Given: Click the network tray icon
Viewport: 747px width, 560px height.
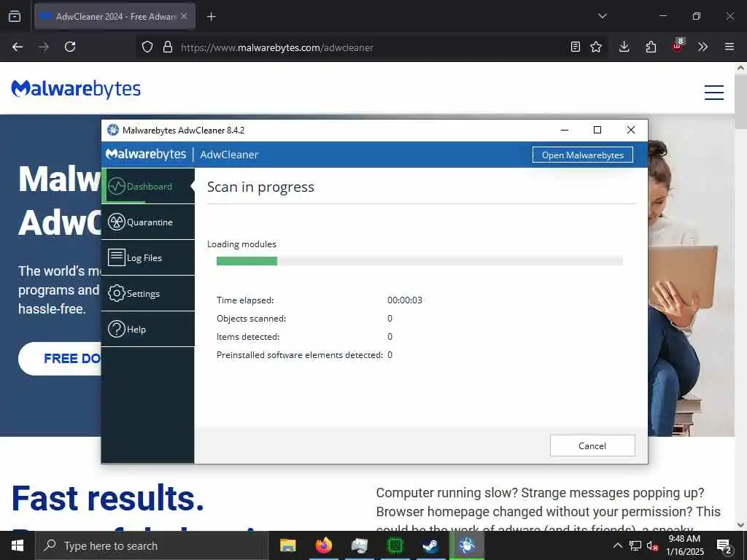Looking at the screenshot, I should tap(635, 545).
